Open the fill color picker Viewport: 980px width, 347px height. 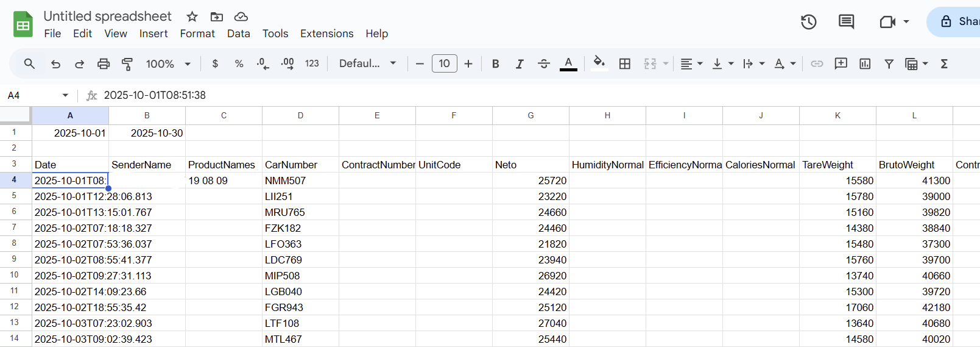tap(599, 63)
